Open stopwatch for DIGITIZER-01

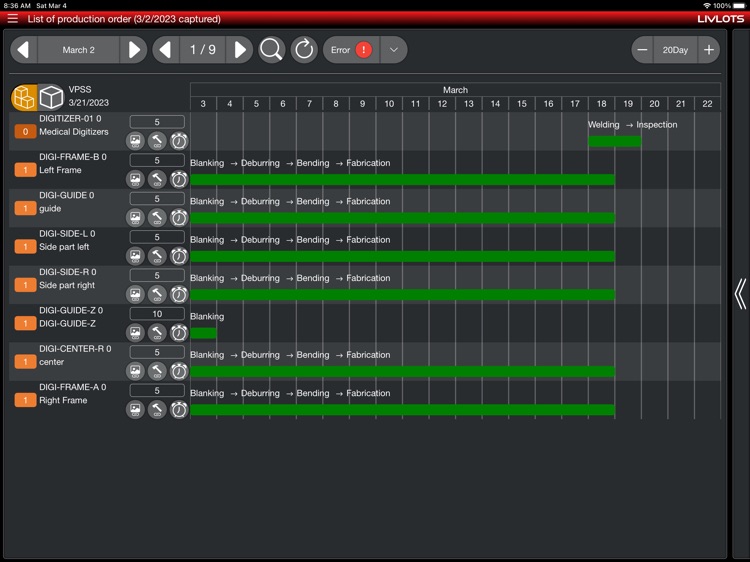point(179,141)
